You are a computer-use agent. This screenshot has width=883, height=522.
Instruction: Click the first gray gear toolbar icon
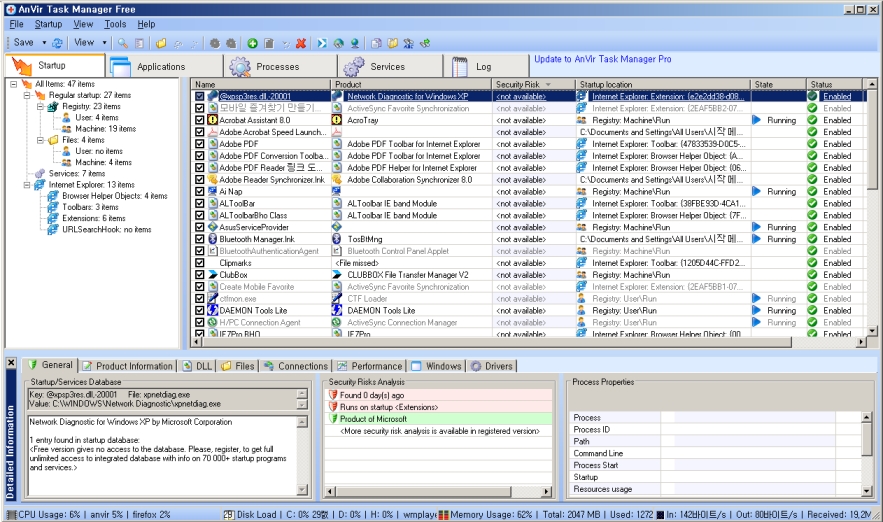point(215,43)
